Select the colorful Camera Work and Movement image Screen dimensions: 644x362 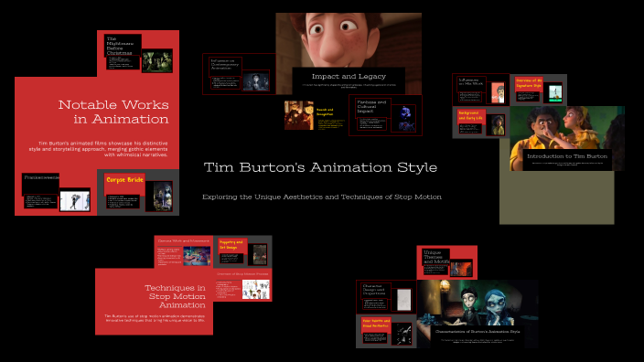click(197, 256)
